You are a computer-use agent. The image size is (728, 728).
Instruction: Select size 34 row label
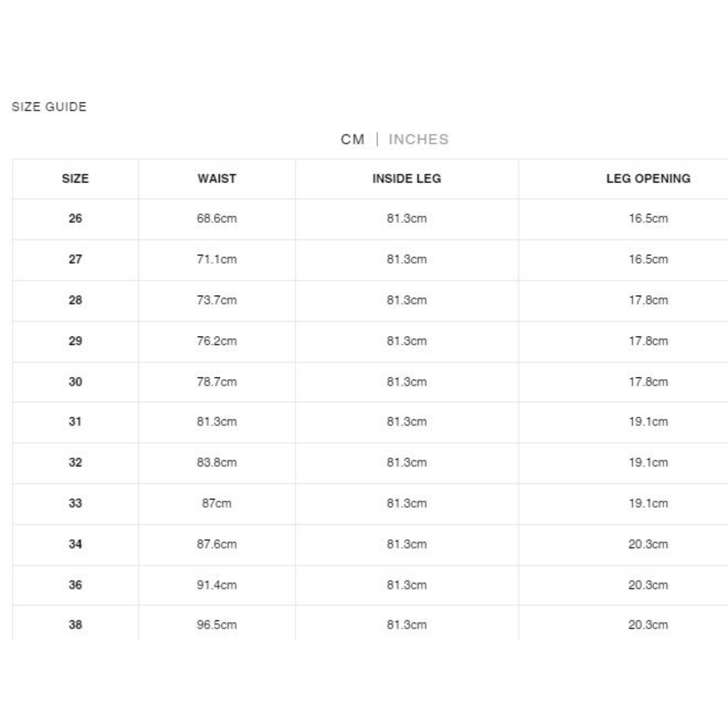(x=75, y=544)
